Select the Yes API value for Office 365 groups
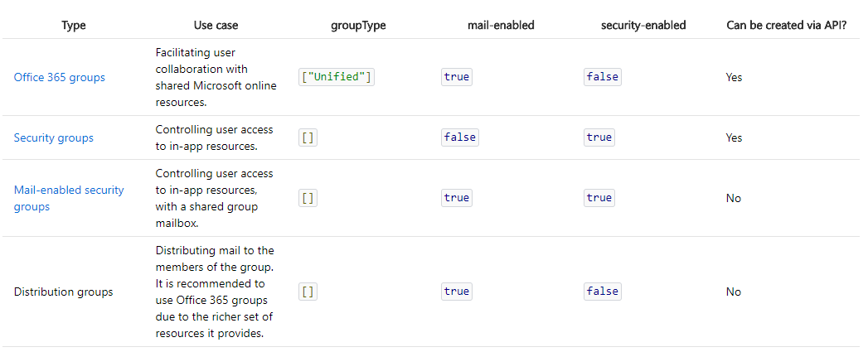The image size is (868, 352). pos(734,78)
